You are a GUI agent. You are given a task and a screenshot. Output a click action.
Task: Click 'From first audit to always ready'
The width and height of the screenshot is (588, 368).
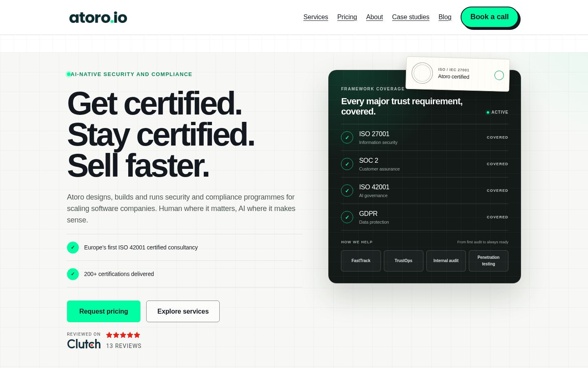[x=483, y=242]
